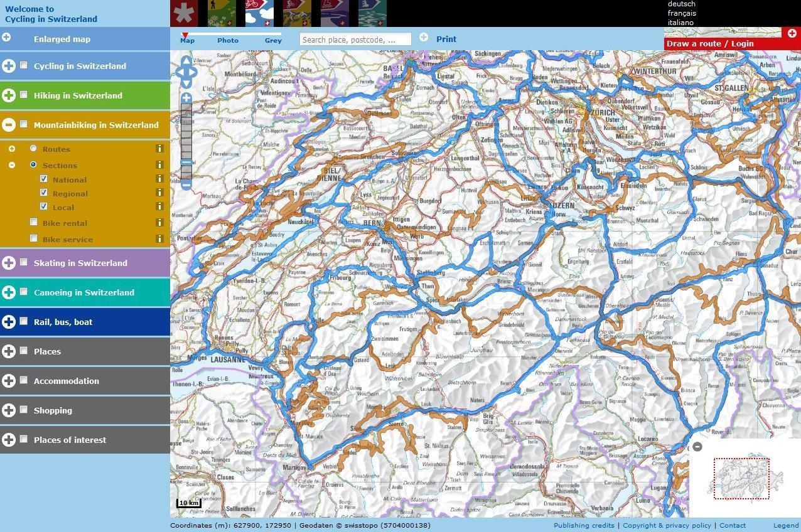
Task: Collapse the Mountainbiking in Switzerland panel
Action: 9,125
